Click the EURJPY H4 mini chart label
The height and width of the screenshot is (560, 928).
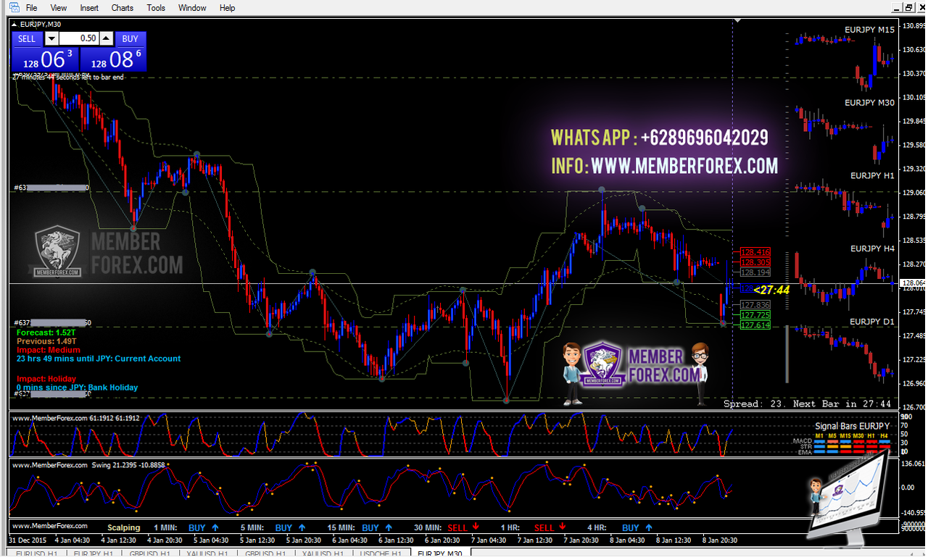[872, 248]
